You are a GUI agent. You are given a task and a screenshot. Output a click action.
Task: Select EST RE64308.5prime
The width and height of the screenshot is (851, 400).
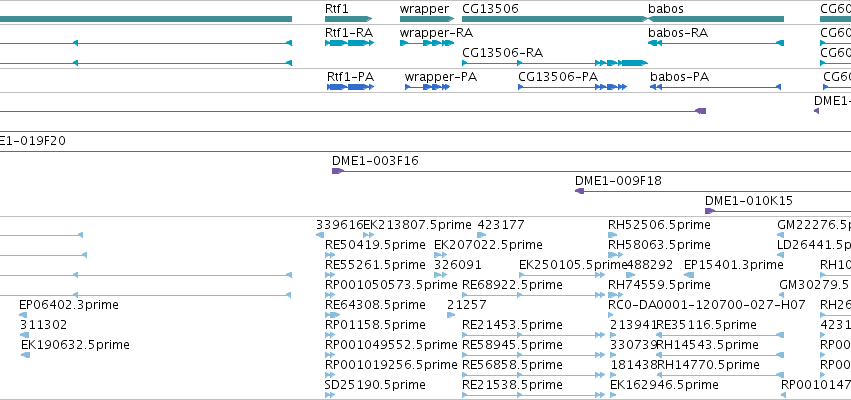tap(375, 305)
